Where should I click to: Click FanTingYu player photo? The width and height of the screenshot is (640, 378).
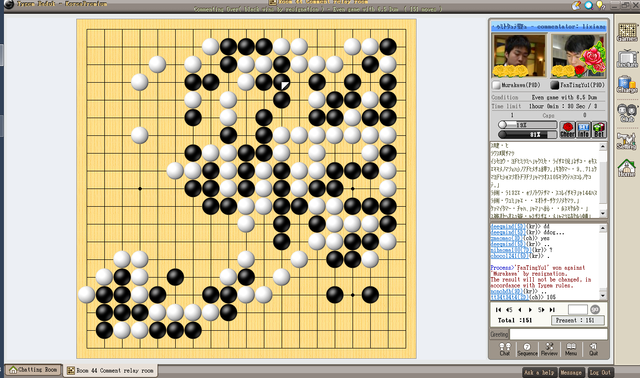coord(578,56)
